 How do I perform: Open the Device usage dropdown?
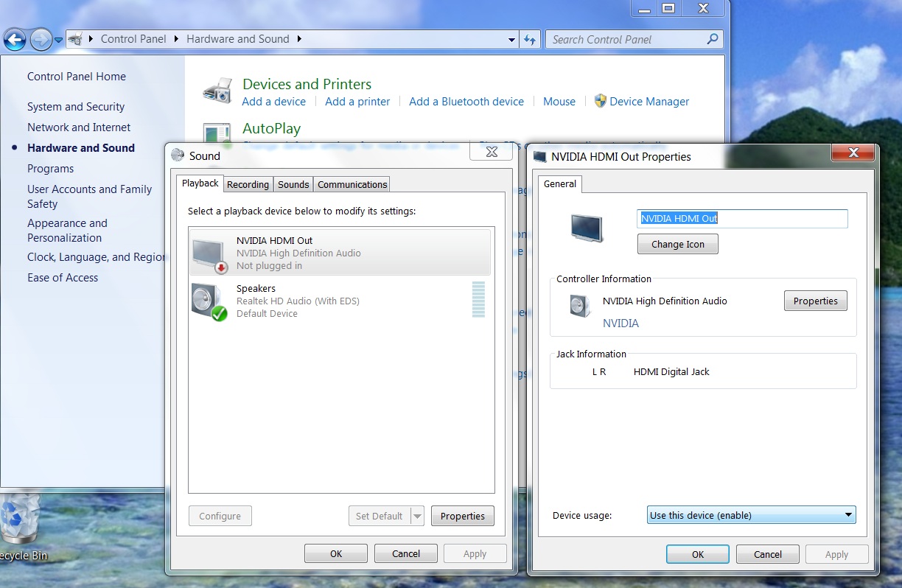coord(752,515)
